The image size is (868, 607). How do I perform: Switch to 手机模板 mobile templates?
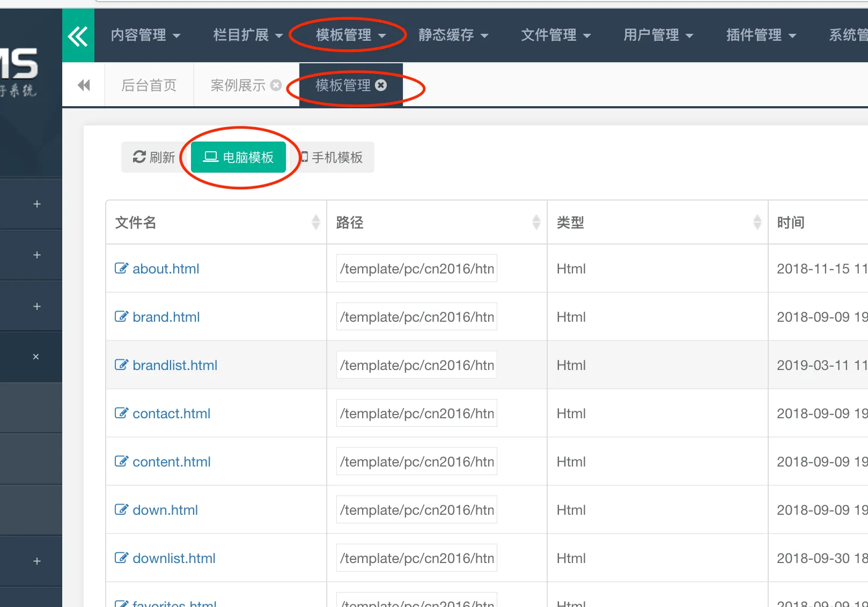(x=332, y=157)
